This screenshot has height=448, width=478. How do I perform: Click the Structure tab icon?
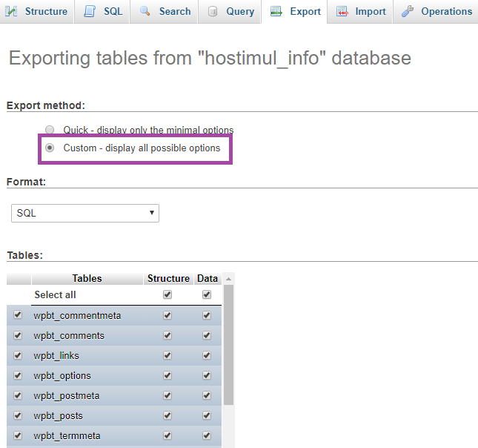12,11
